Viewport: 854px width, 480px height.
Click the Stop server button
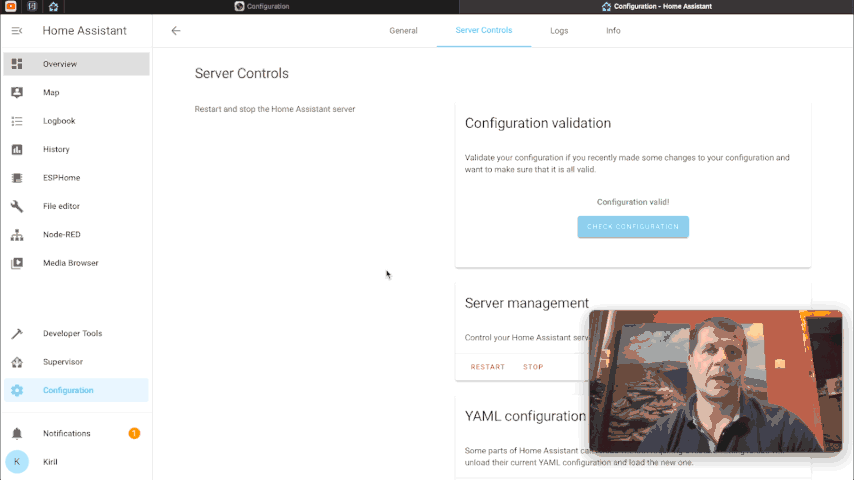tap(533, 367)
